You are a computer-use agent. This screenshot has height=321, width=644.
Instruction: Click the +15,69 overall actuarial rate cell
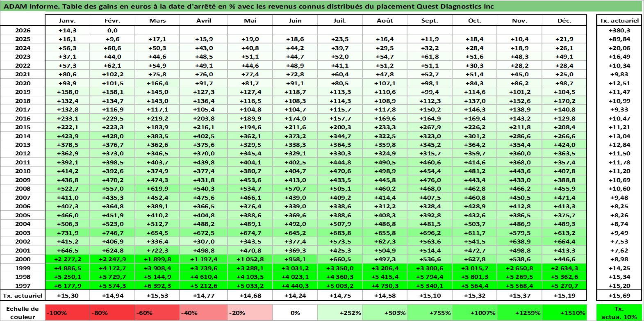point(619,296)
